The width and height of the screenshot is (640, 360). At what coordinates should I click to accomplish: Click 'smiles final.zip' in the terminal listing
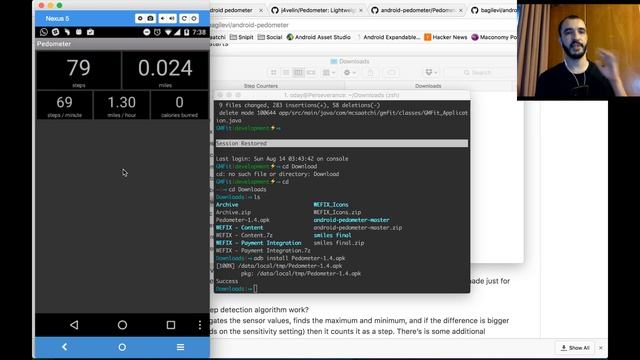pyautogui.click(x=339, y=243)
